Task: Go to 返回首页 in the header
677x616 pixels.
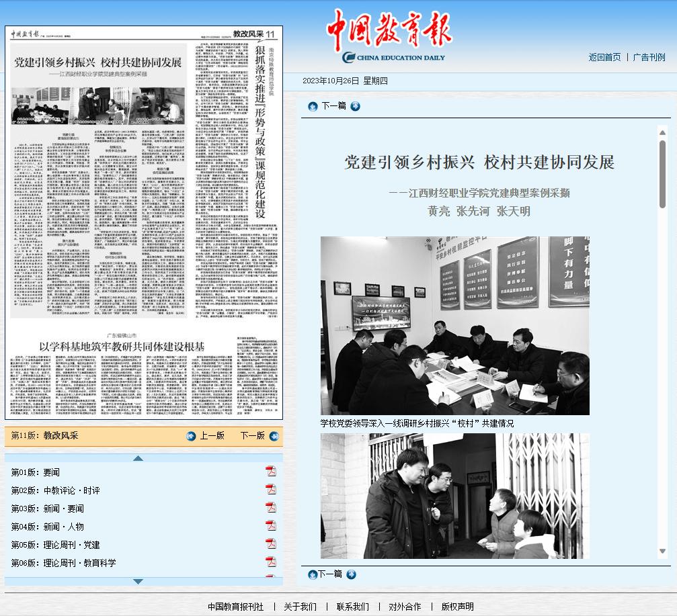Action: point(604,57)
